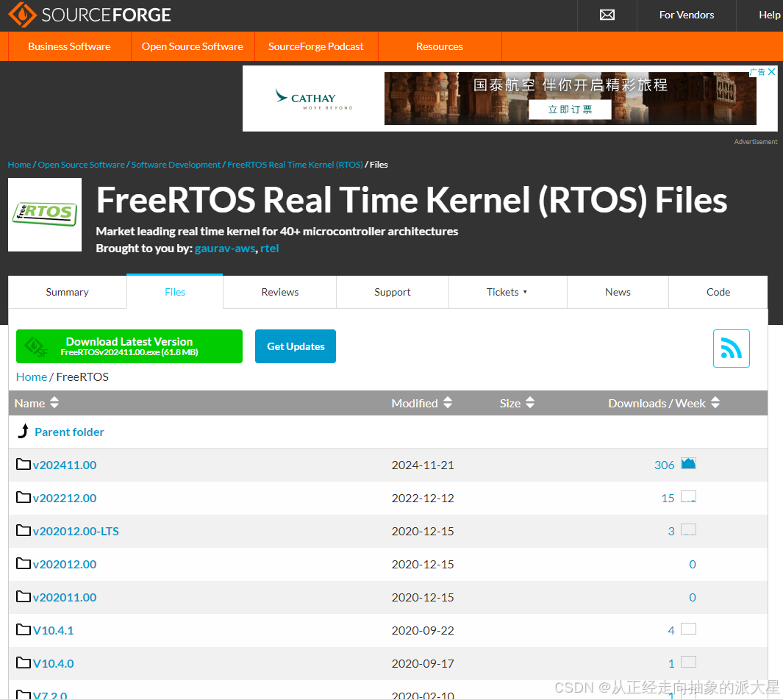Open the mail envelope icon
The width and height of the screenshot is (783, 700).
[607, 15]
